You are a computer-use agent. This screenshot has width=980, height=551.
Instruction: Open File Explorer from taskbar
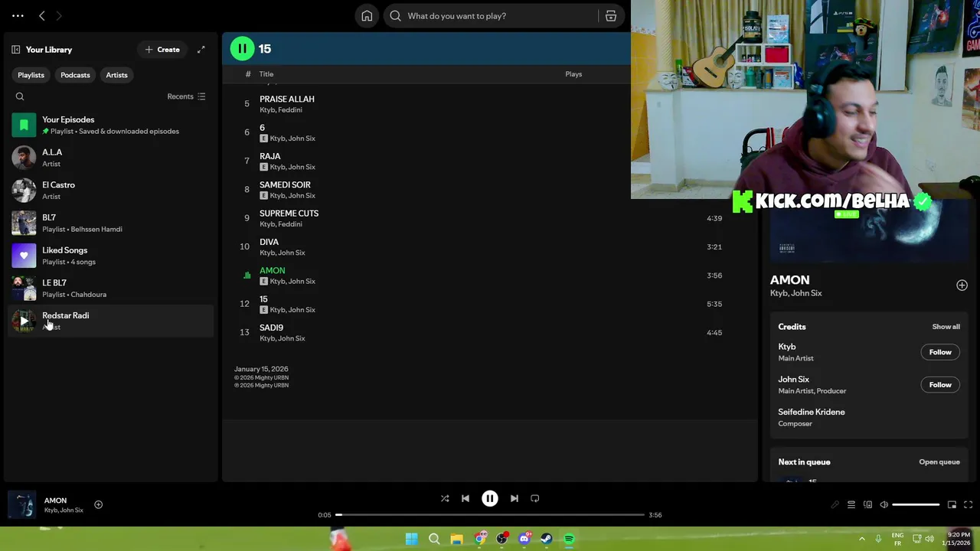point(457,539)
